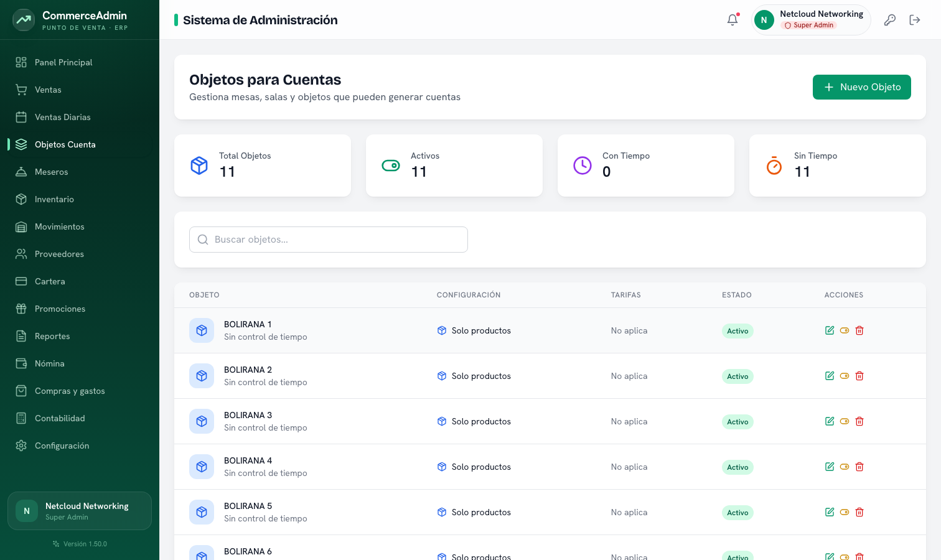Delete BOLIRANA 5 with trash icon
Screen dimensions: 941x560
coord(859,512)
